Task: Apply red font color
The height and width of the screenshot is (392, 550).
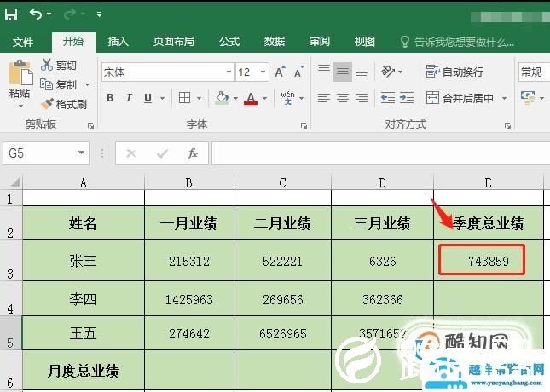Action: [251, 98]
